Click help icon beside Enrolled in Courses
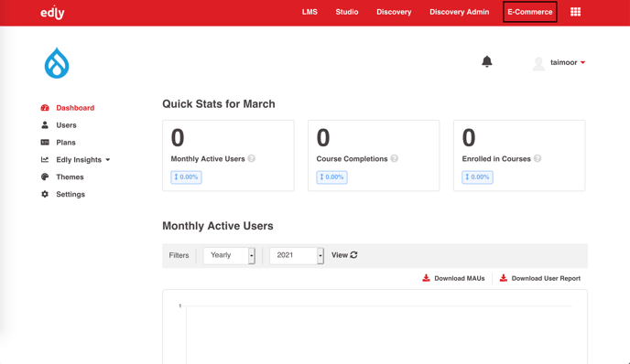 (538, 158)
